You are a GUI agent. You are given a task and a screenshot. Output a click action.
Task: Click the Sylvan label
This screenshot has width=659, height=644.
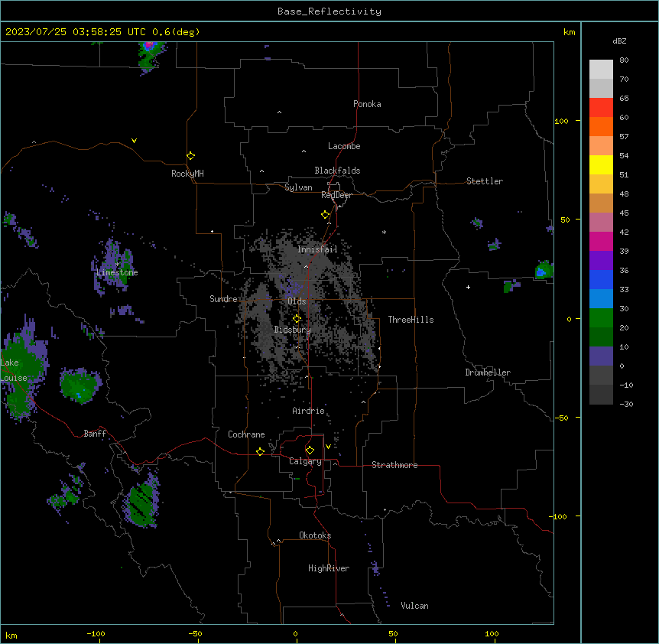tap(298, 187)
